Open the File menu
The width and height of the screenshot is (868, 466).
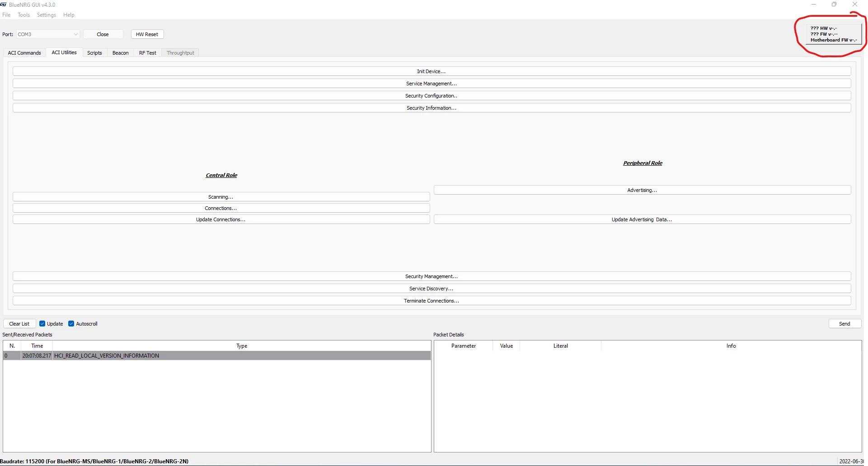pos(6,15)
